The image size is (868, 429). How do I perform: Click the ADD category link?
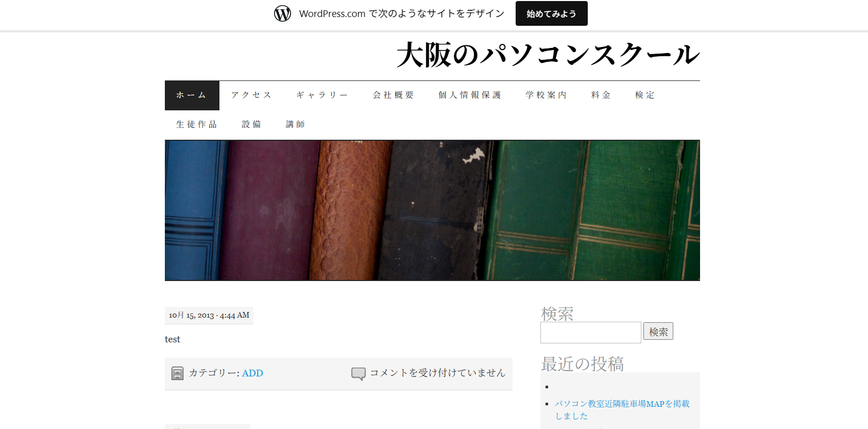click(252, 373)
